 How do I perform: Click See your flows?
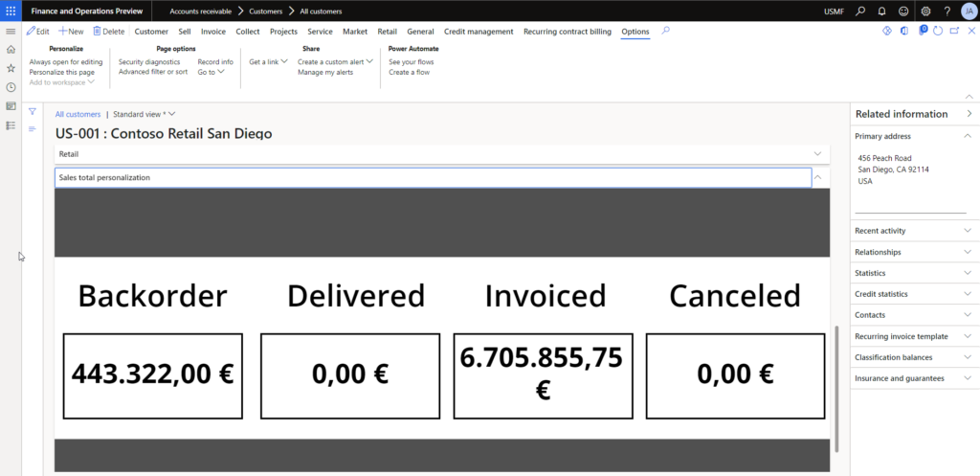pyautogui.click(x=412, y=62)
